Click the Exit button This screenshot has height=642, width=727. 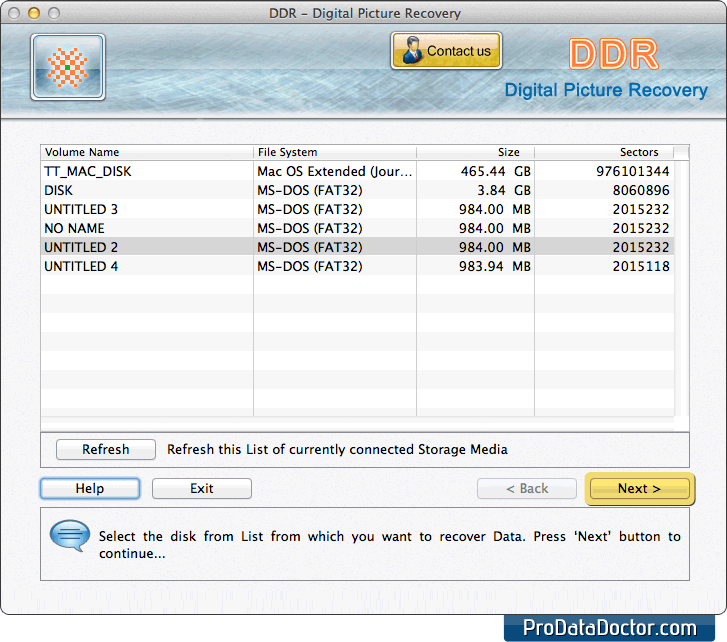coord(202,488)
